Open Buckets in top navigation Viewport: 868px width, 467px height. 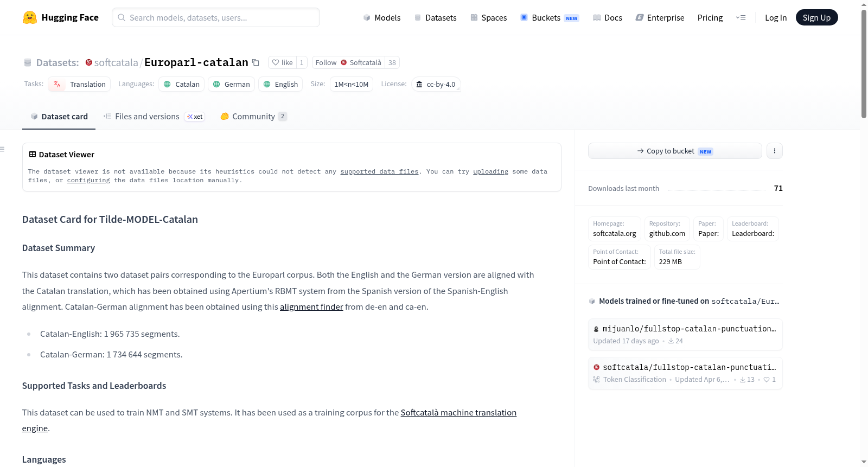pos(550,17)
